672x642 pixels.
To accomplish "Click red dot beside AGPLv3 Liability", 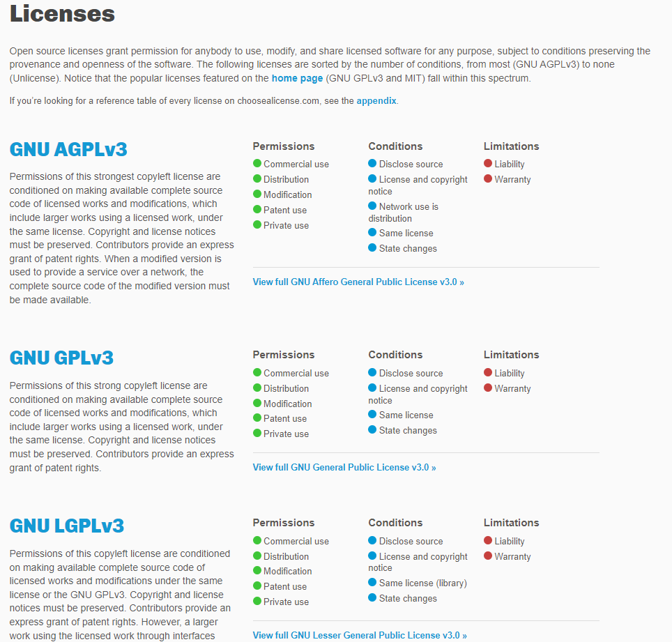I will pos(488,163).
